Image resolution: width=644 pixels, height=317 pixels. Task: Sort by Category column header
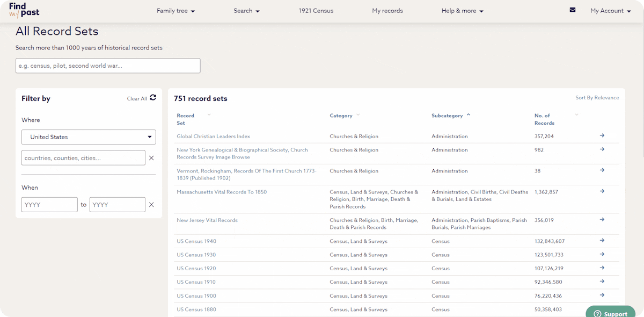point(341,116)
